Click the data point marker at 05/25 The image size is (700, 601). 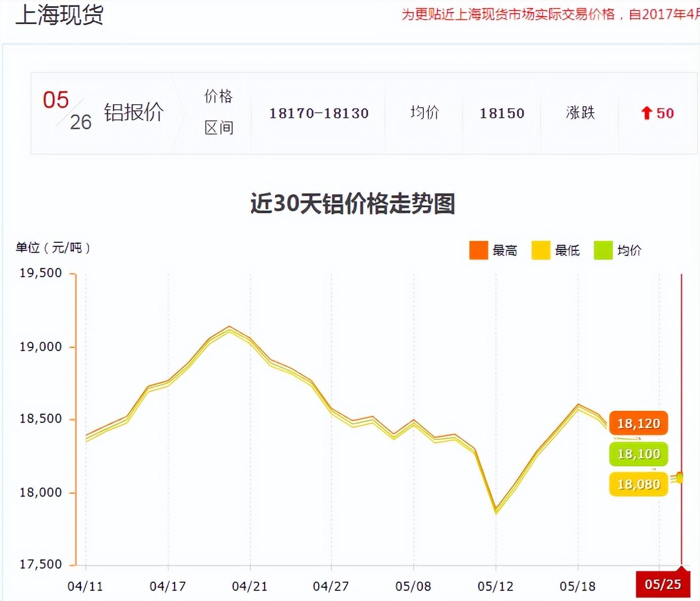click(x=680, y=477)
